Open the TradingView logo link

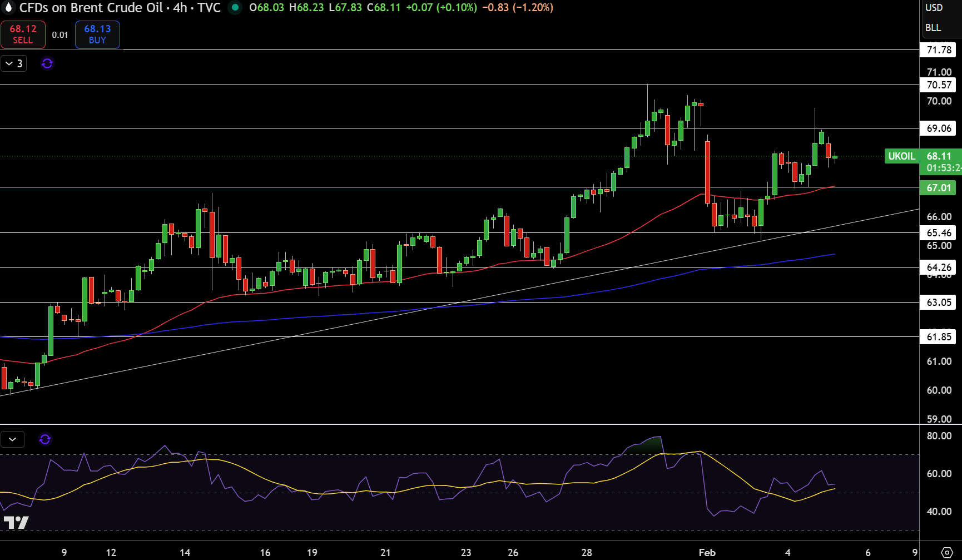click(x=16, y=522)
